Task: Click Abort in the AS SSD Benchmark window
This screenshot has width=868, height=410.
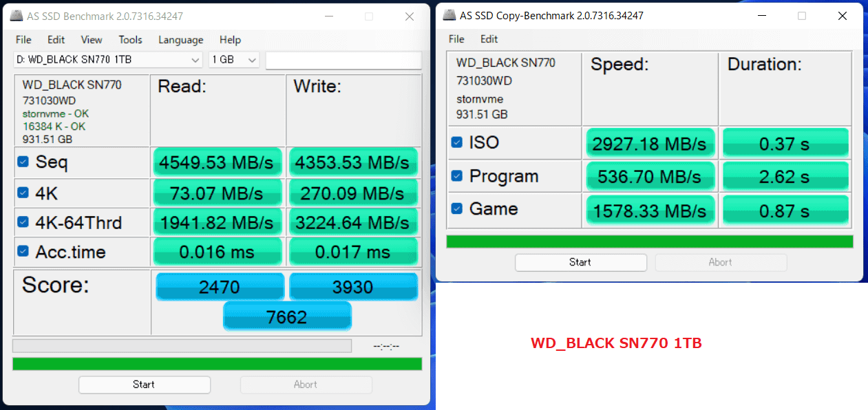Action: [306, 385]
